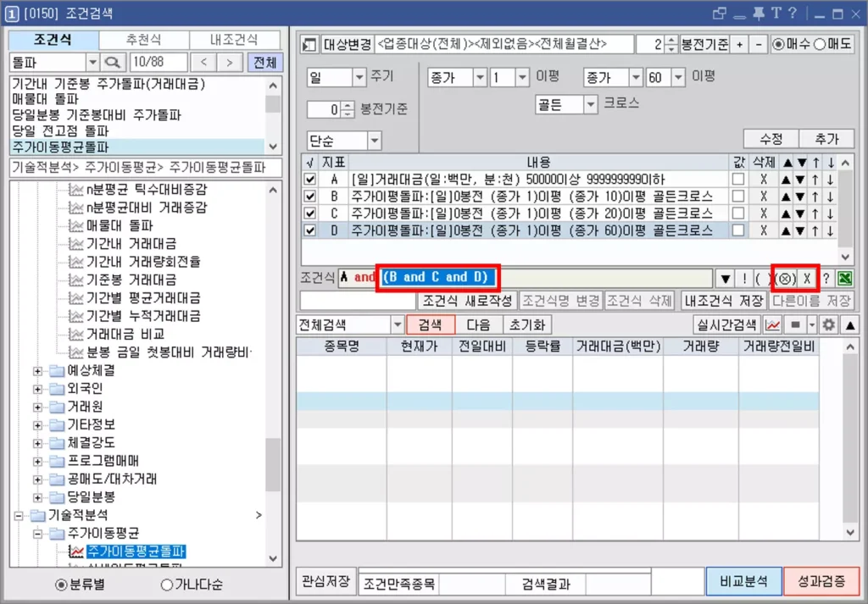
Task: Click the question mark help icon by 조건식
Action: point(826,278)
